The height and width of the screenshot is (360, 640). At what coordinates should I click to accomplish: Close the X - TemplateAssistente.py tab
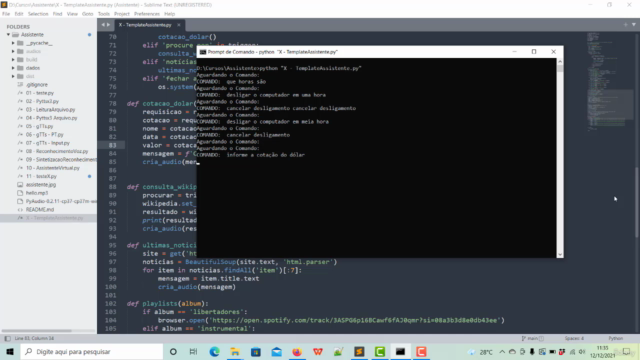point(179,25)
